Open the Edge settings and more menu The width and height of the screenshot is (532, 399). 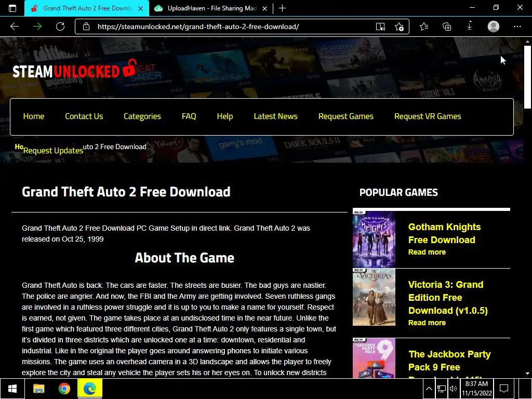(x=517, y=26)
